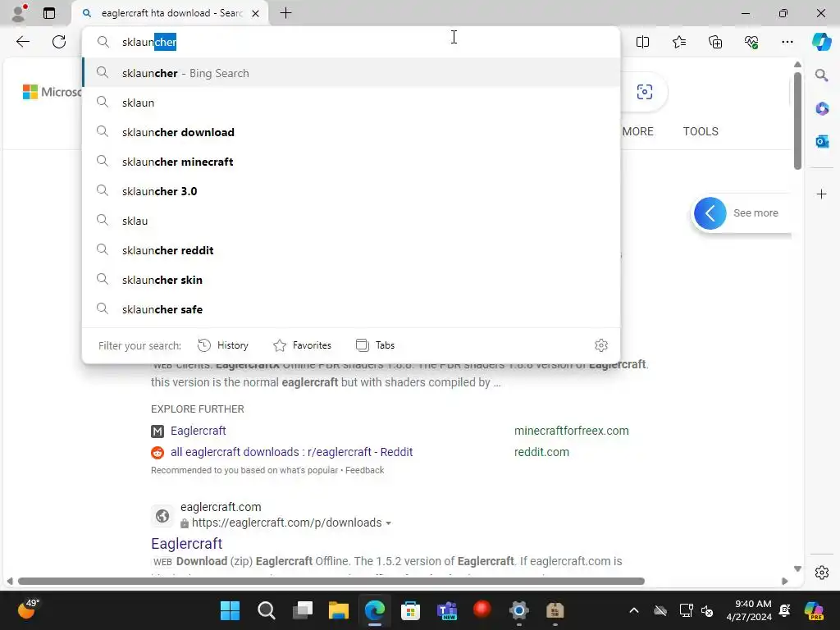Choose 'sklauncher minecraft' suggestion
The image size is (840, 630).
point(351,162)
